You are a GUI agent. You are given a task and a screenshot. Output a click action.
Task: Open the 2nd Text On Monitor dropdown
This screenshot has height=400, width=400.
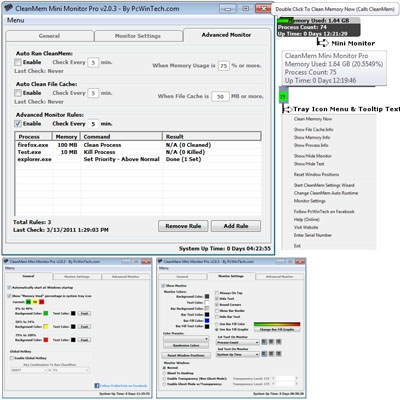[238, 354]
